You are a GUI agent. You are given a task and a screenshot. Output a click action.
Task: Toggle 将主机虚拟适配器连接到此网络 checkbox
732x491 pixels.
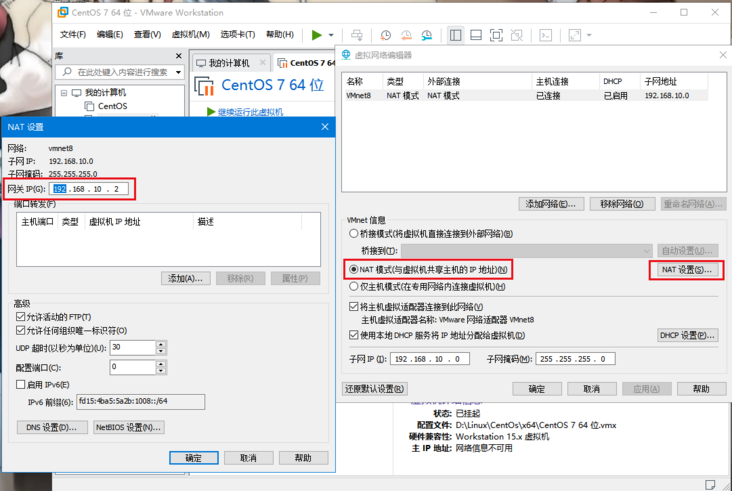(353, 307)
